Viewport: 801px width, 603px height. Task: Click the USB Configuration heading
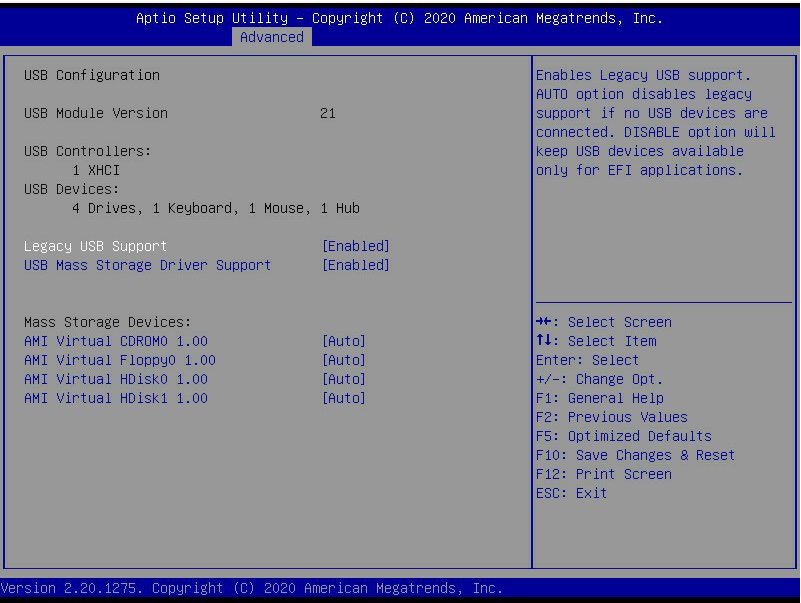[92, 75]
